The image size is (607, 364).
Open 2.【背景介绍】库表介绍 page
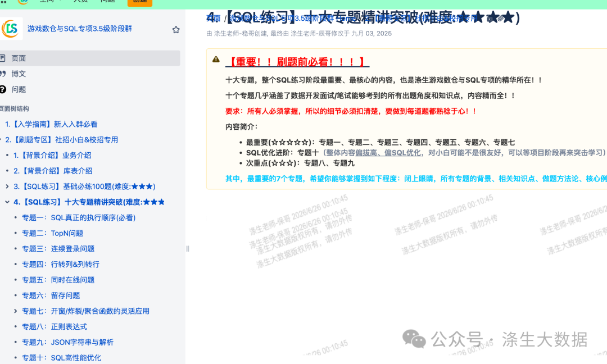tap(53, 171)
